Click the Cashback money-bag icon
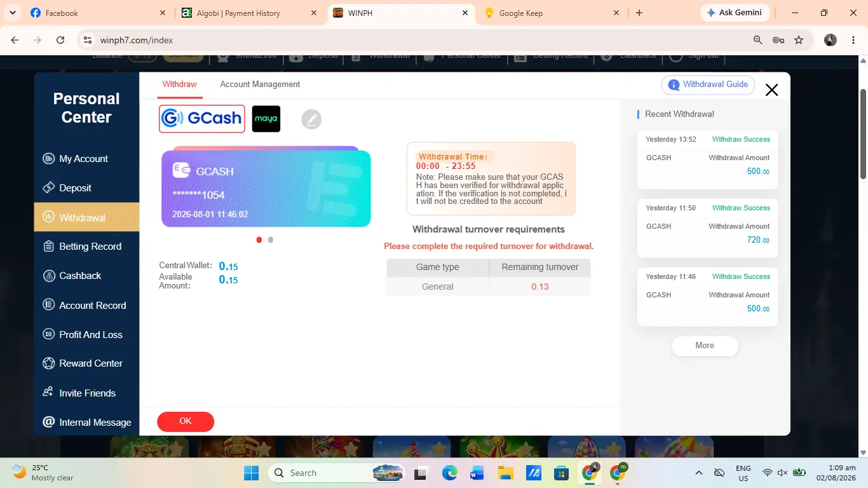 click(48, 276)
